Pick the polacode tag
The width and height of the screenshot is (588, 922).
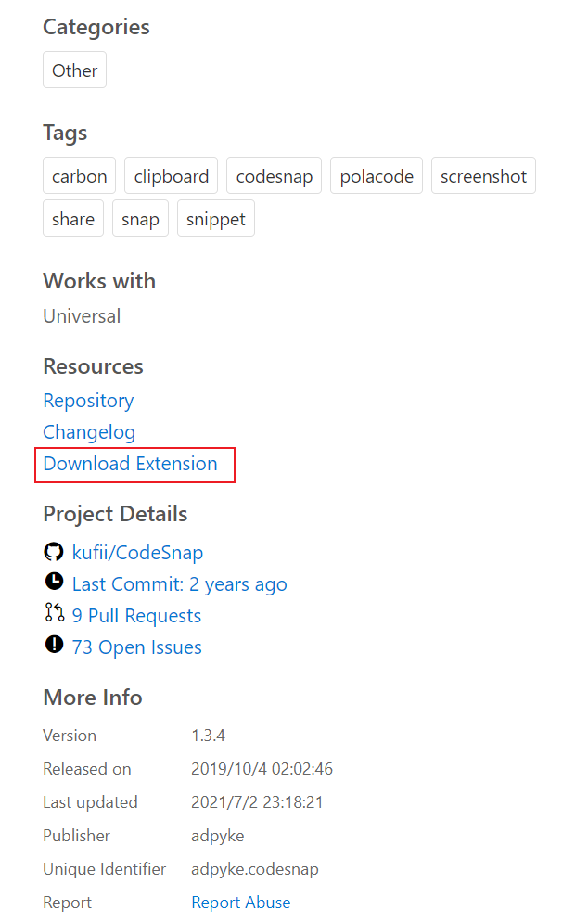(x=377, y=176)
